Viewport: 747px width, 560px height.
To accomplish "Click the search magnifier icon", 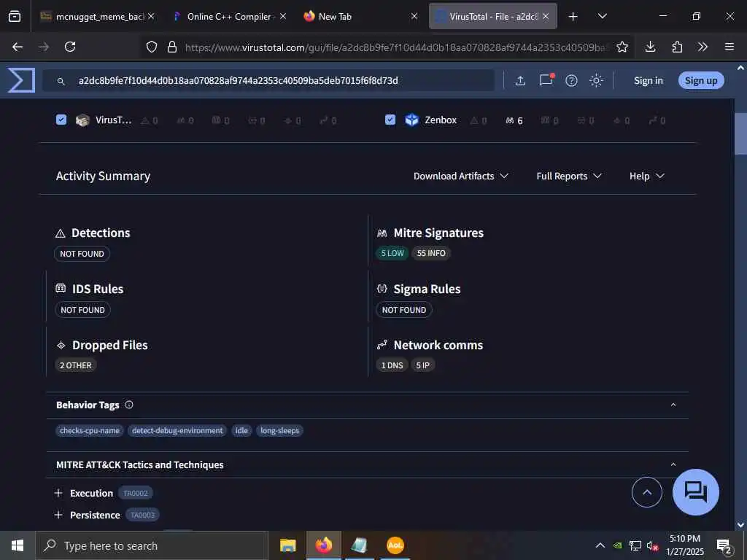I will pos(61,82).
